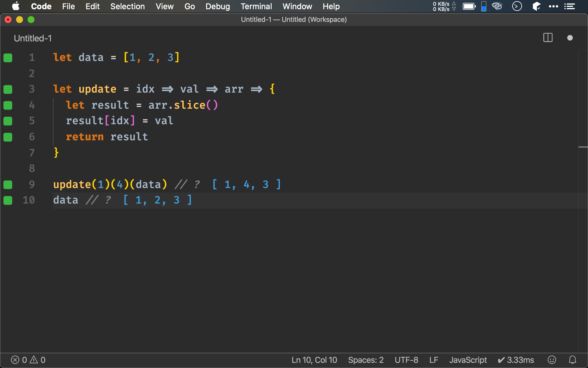Open the View menu
Viewport: 588px width, 368px height.
tap(165, 6)
